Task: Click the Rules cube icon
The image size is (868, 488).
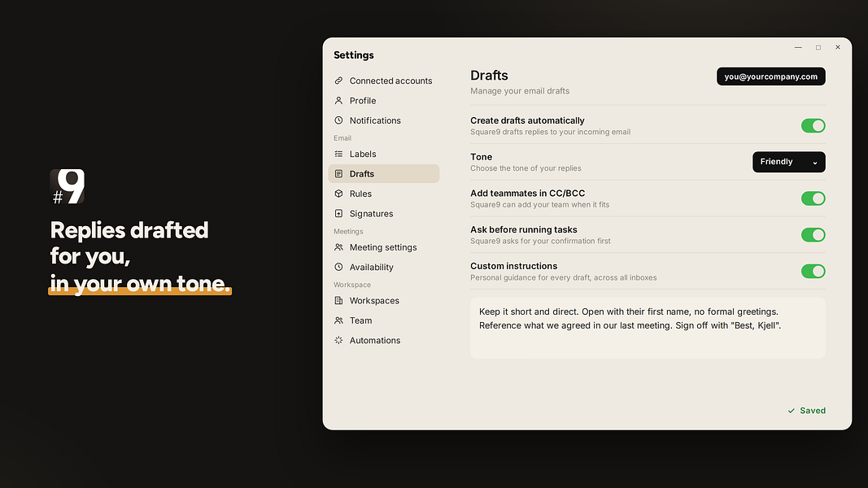Action: pyautogui.click(x=338, y=194)
